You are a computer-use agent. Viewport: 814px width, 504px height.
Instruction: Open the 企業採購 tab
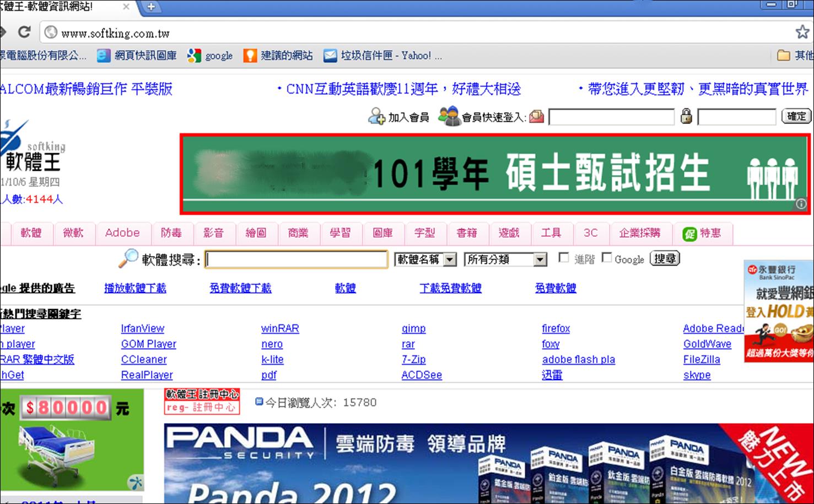click(x=639, y=233)
